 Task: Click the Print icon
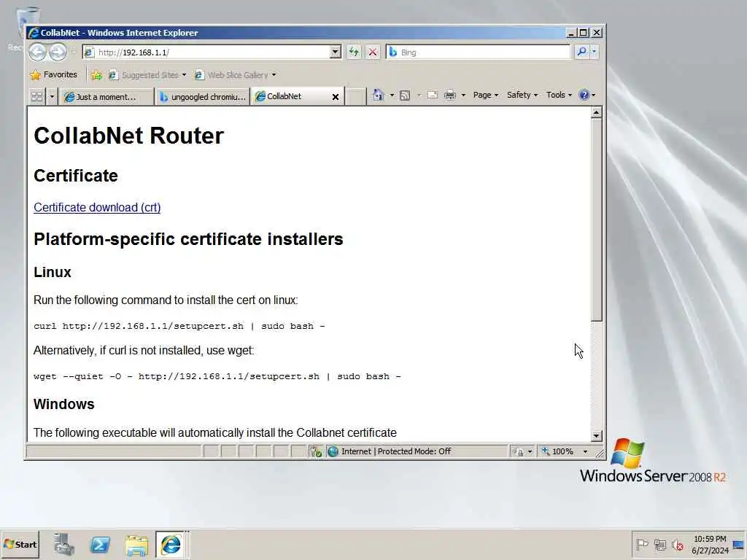pos(449,96)
